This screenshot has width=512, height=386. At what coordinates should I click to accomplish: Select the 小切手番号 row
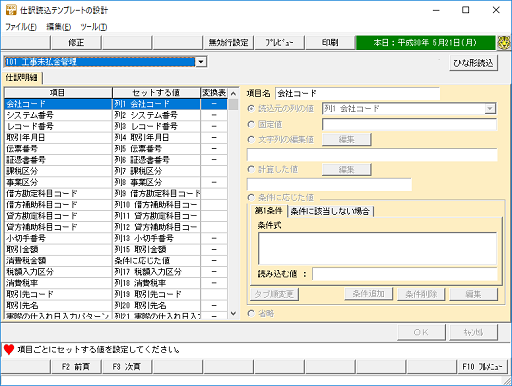(x=116, y=238)
